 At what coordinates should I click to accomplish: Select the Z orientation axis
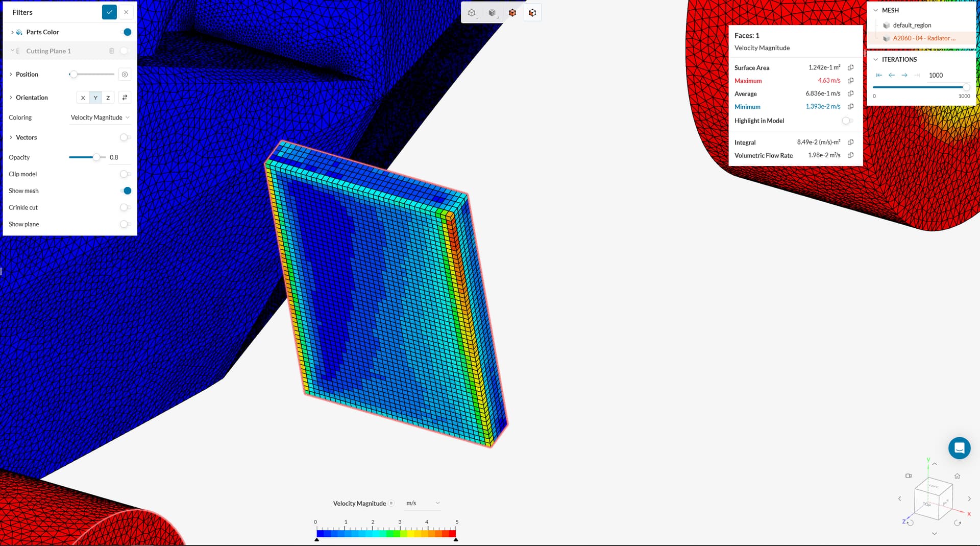tap(108, 98)
